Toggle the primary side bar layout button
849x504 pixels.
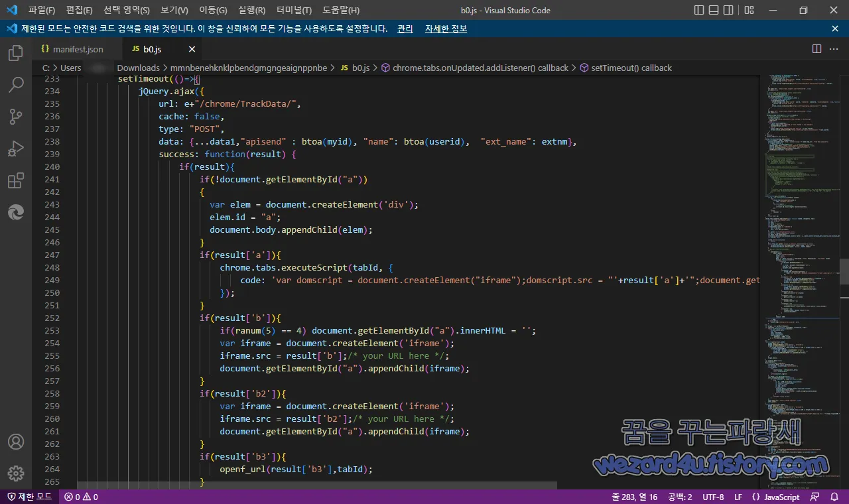pyautogui.click(x=699, y=10)
